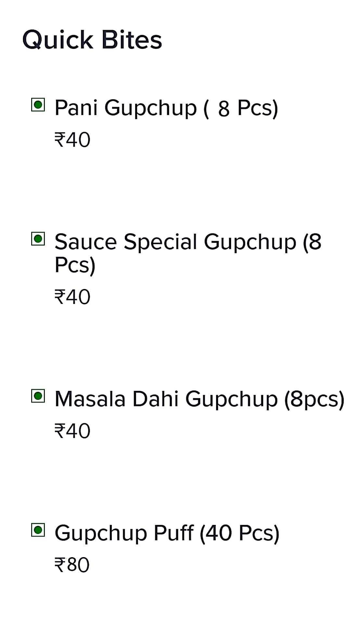Click the wrapped Pcs) text of Sauce Special Gupchup

[75, 265]
